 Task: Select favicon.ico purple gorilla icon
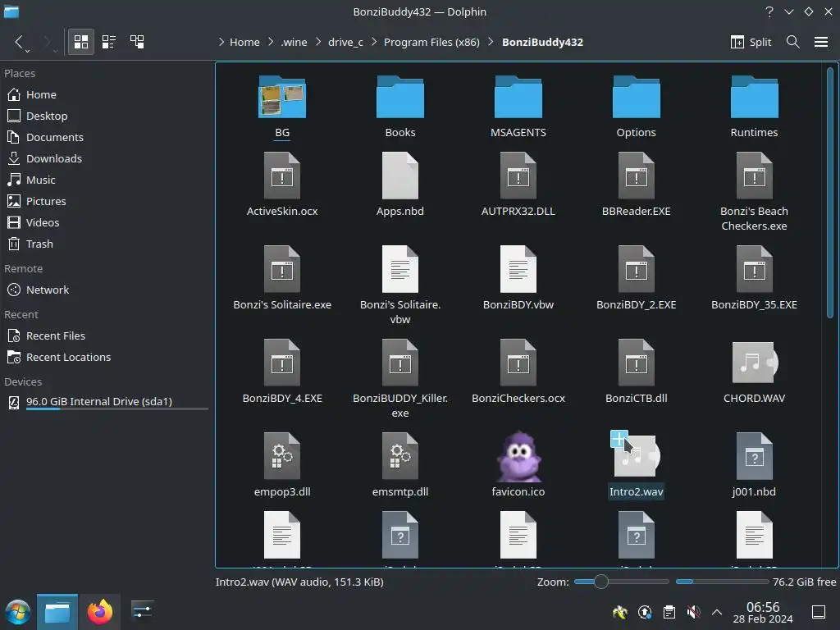pyautogui.click(x=518, y=456)
